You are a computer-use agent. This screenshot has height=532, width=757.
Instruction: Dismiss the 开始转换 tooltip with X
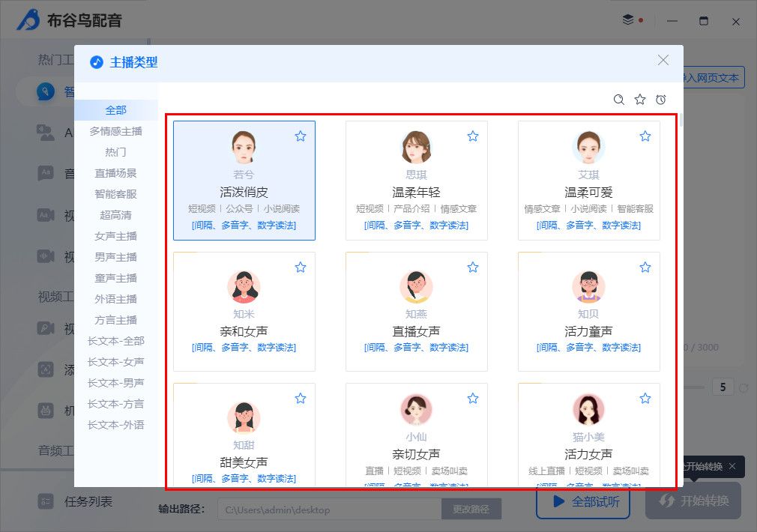coord(732,466)
